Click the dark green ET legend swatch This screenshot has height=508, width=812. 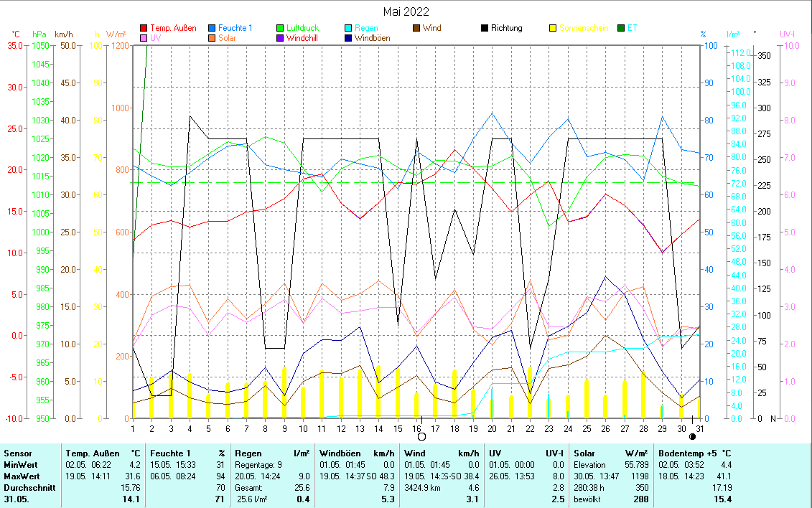(621, 29)
